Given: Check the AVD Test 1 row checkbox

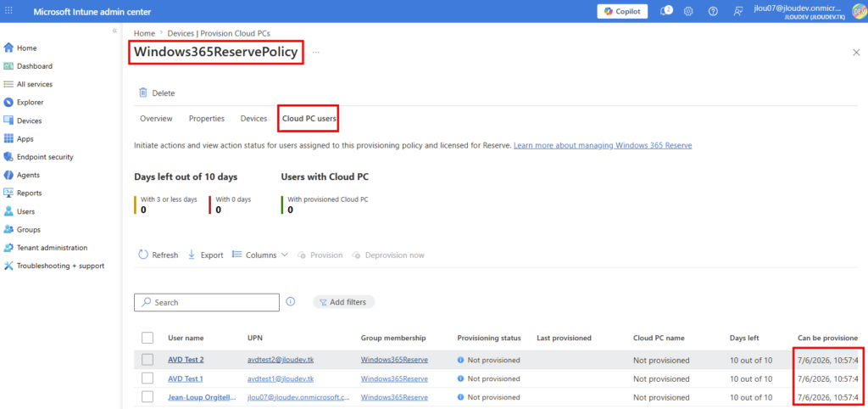Looking at the screenshot, I should (x=147, y=378).
